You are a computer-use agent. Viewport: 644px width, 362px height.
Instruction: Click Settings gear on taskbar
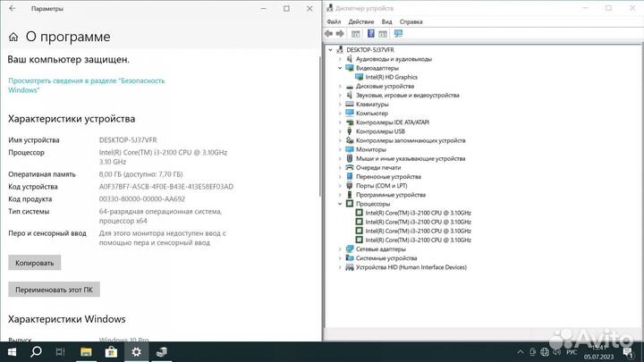pyautogui.click(x=136, y=352)
